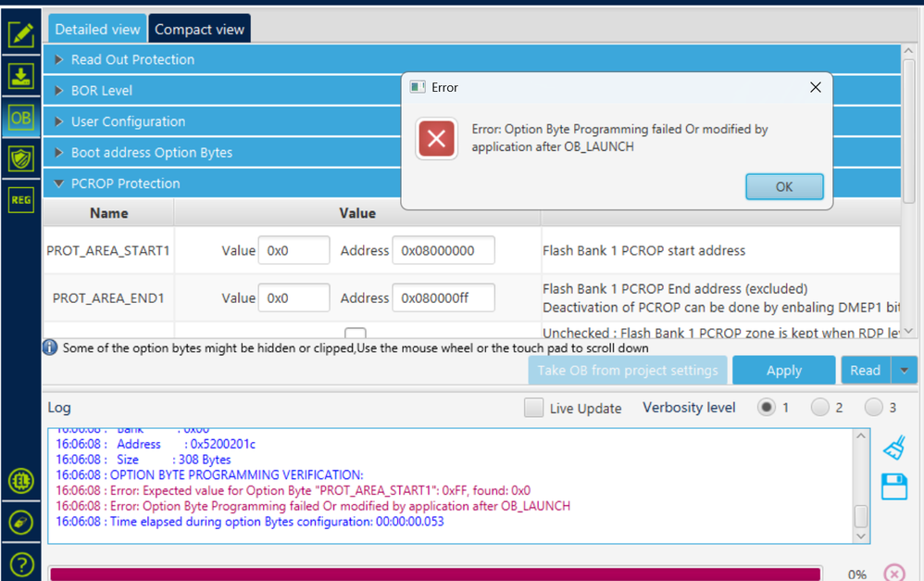Select verbosity level 3 radio button
924x581 pixels.
click(873, 407)
